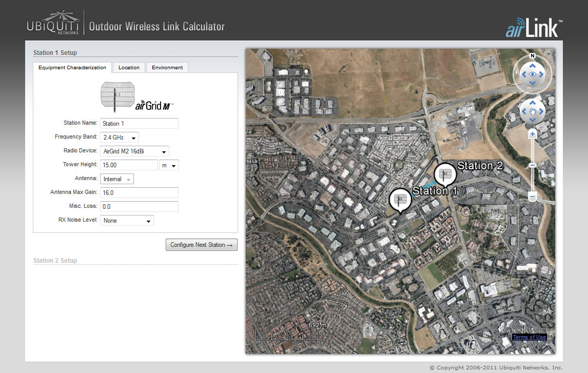The width and height of the screenshot is (588, 373).
Task: Click the map zoom slider handle
Action: (x=533, y=165)
